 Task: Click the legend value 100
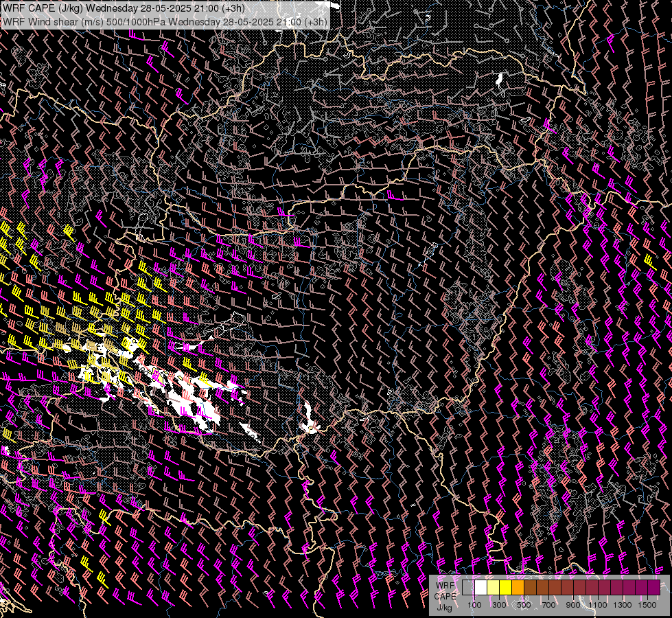pos(474,605)
